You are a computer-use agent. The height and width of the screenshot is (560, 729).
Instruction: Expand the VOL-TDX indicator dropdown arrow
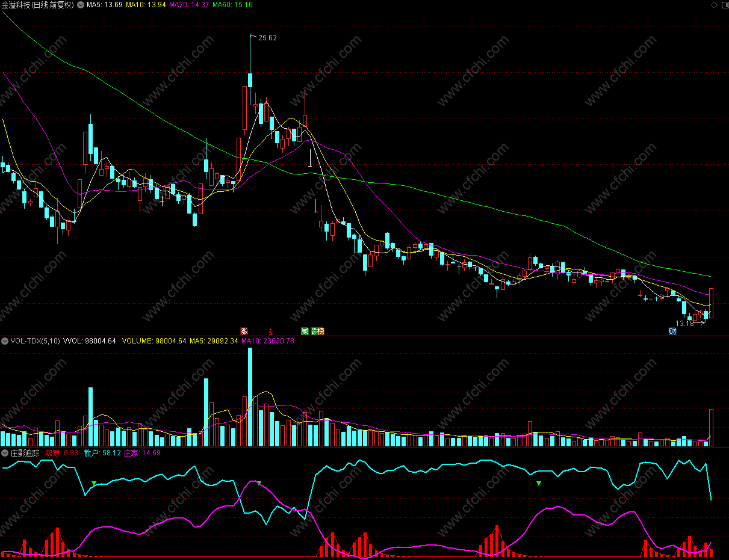[x=5, y=341]
